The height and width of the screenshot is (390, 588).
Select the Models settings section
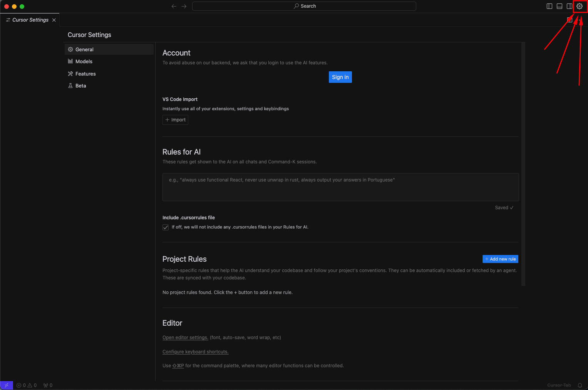click(84, 61)
